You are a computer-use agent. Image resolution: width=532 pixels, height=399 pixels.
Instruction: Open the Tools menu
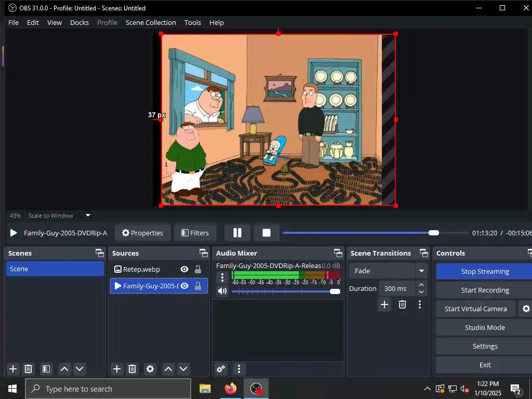point(192,22)
